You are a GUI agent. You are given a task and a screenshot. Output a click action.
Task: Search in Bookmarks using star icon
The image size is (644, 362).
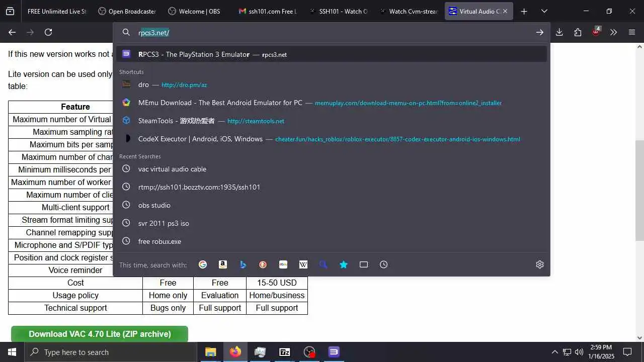tap(344, 264)
